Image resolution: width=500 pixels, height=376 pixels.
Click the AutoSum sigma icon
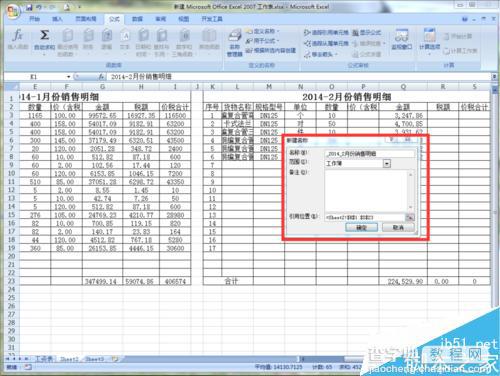click(x=44, y=35)
